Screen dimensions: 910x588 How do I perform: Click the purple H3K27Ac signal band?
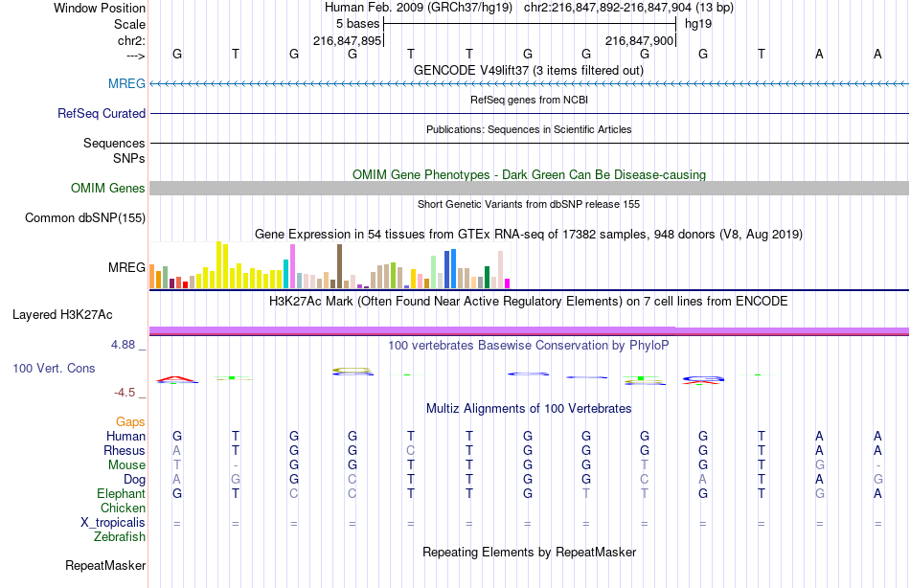point(529,330)
